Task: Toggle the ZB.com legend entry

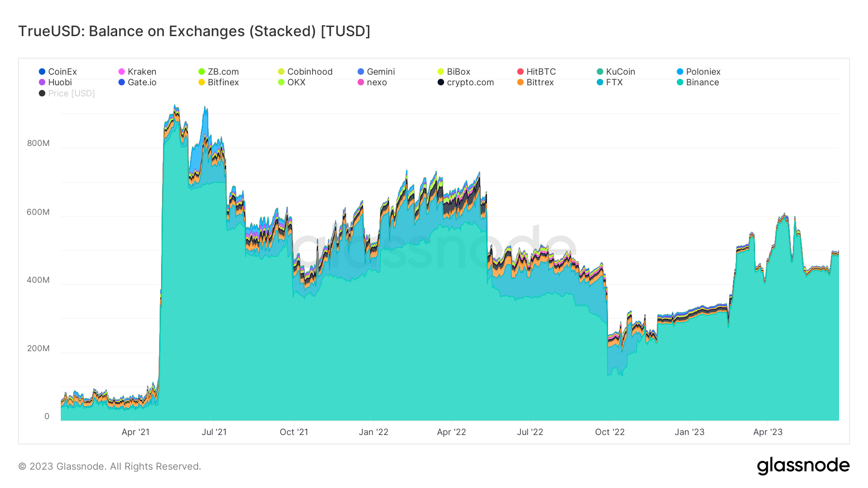Action: [218, 72]
